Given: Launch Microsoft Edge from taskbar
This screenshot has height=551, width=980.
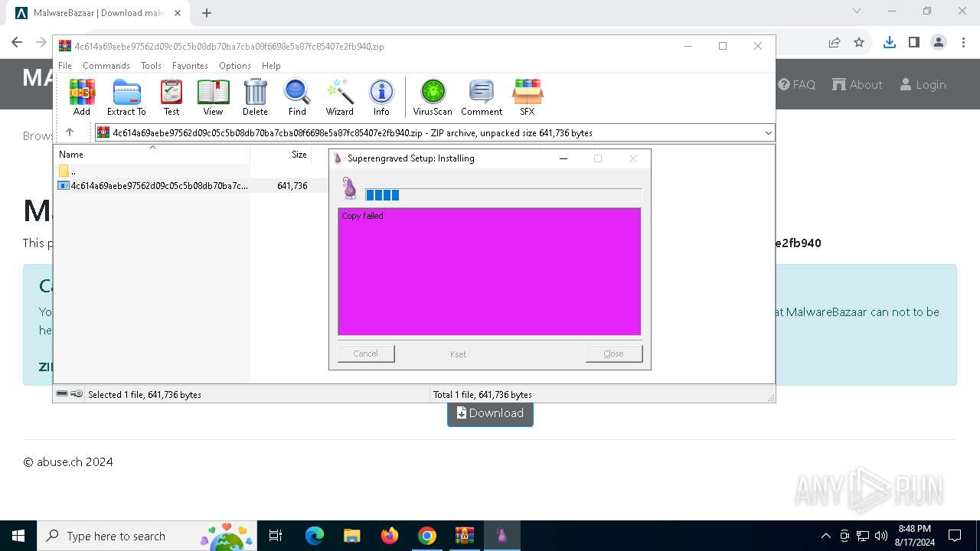Looking at the screenshot, I should [315, 536].
